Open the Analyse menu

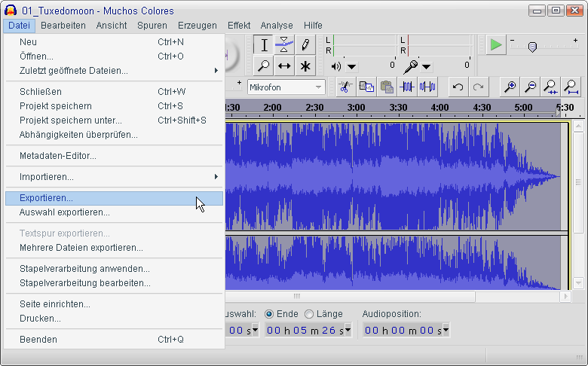click(x=277, y=26)
